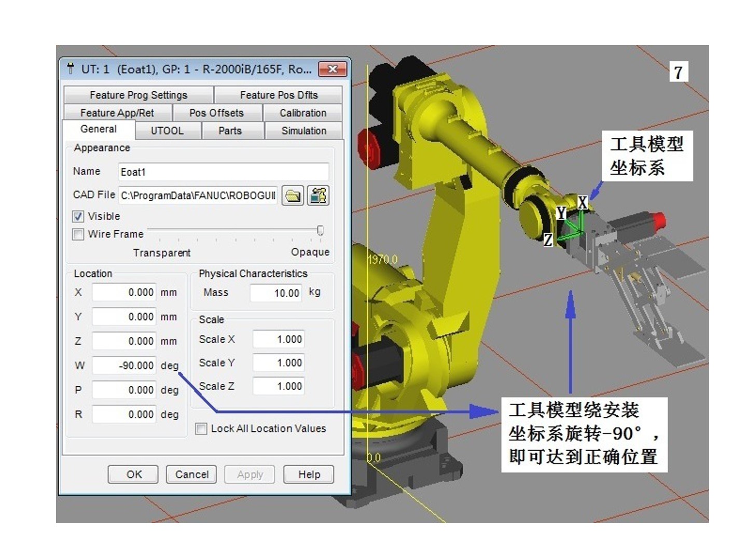Browse for CAD file with folder icon
747x560 pixels.
pos(293,195)
